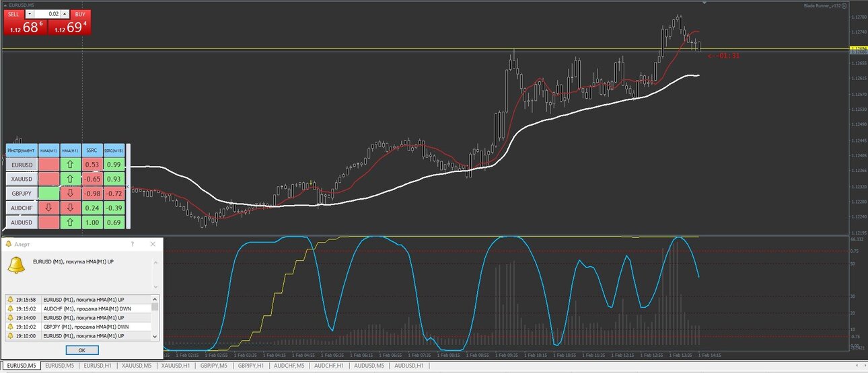Switch to the GBPJPY,H1 chart tab
868x373 pixels.
[251, 366]
